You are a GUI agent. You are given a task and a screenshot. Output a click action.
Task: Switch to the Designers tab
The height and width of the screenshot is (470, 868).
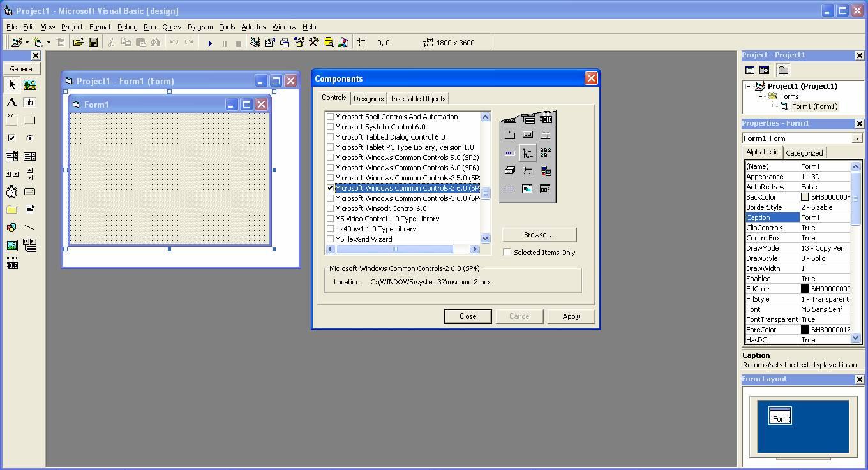coord(369,99)
